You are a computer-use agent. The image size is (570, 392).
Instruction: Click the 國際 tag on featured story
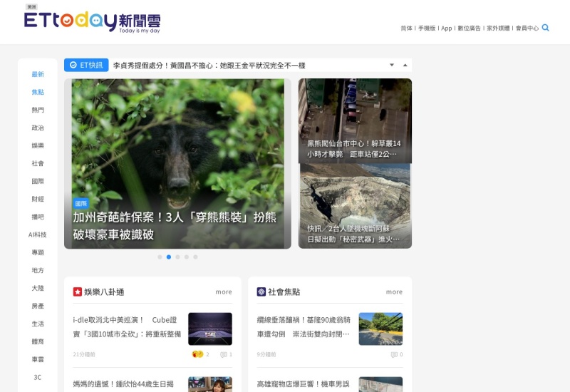(x=81, y=203)
